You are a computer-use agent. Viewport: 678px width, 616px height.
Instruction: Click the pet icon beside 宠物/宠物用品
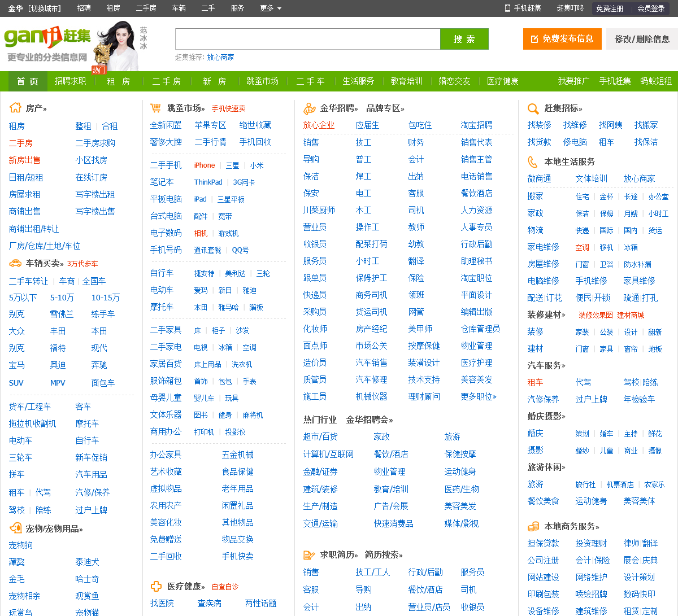[15, 528]
